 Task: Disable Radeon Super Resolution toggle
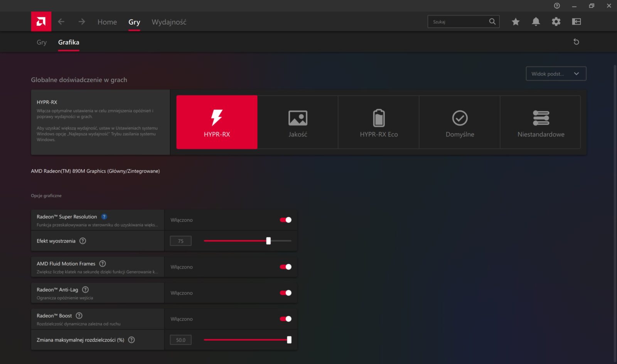(285, 220)
